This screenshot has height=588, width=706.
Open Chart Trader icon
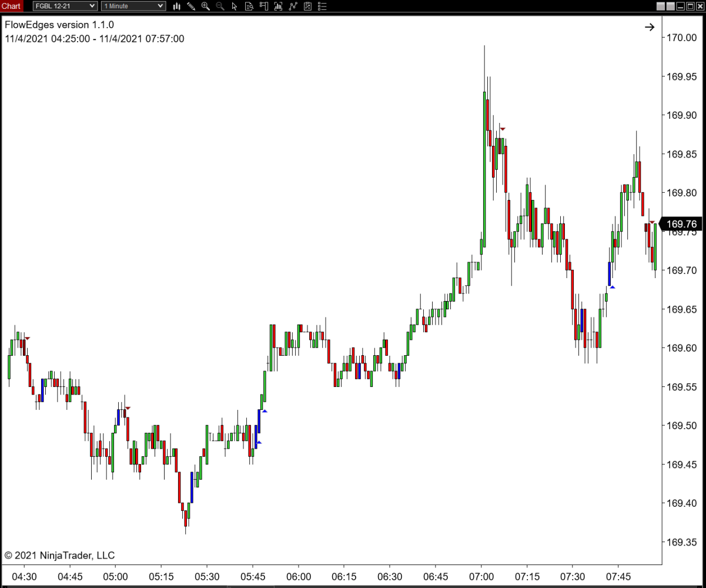[x=264, y=6]
